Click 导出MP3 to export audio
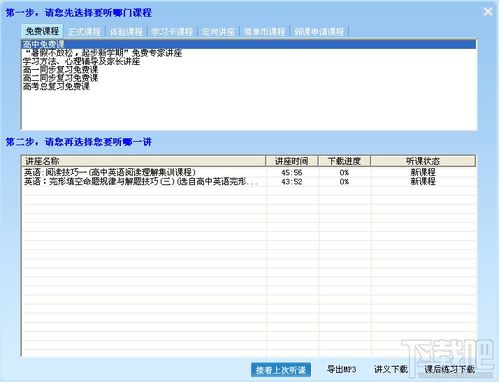 [x=341, y=369]
